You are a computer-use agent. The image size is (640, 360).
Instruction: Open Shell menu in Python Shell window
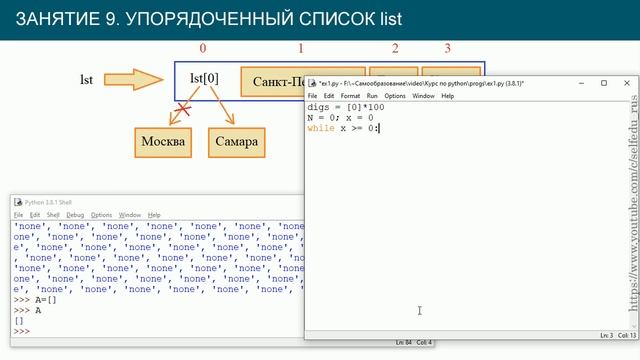tap(53, 215)
